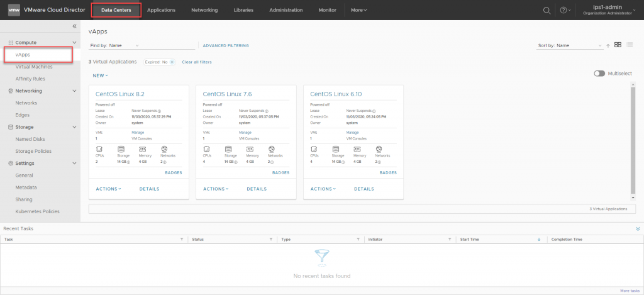
Task: Click DETAILS on CentOS Linux 7.6 card
Action: [x=257, y=189]
